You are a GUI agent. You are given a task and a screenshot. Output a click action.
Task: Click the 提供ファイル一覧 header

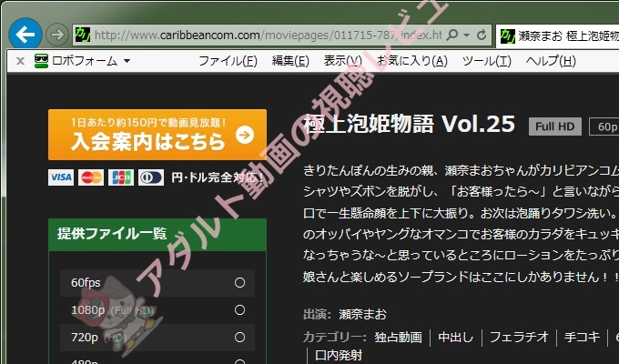coord(157,235)
